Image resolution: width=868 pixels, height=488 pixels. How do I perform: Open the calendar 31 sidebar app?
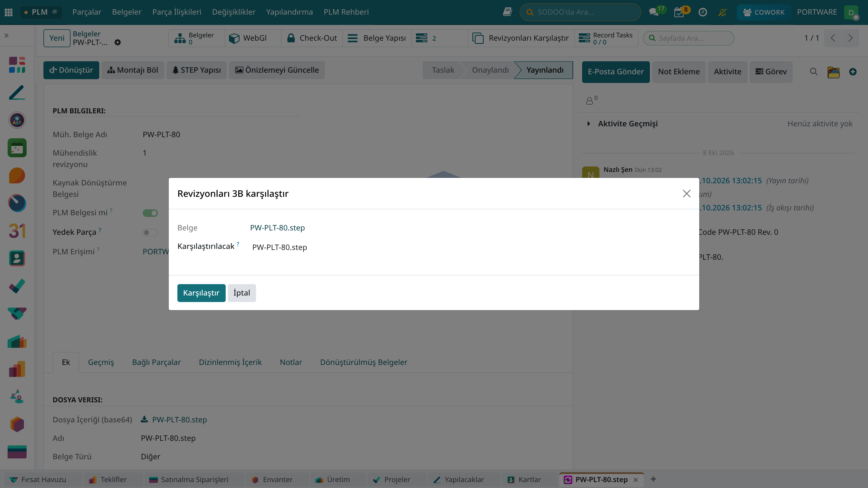pos(17,231)
